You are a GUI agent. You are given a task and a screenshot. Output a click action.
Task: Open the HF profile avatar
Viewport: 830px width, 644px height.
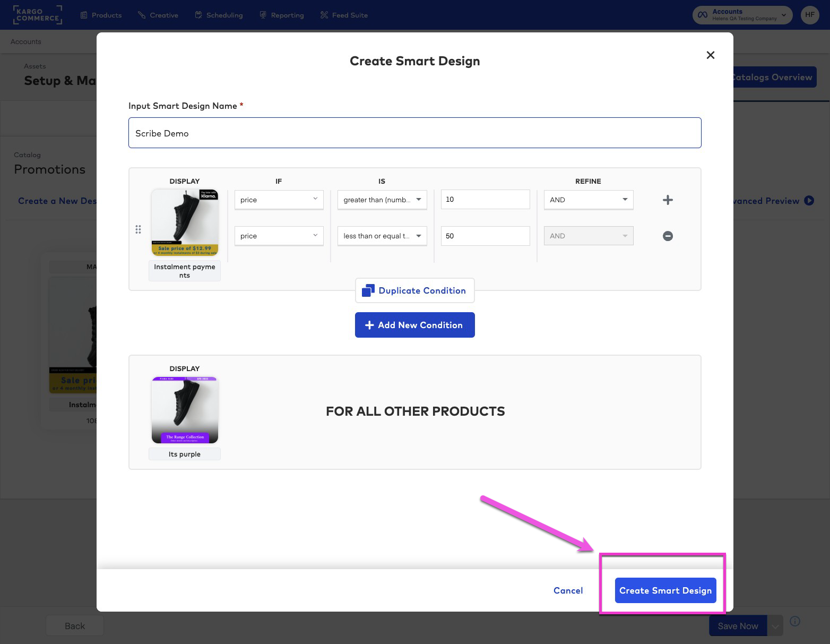tap(809, 15)
